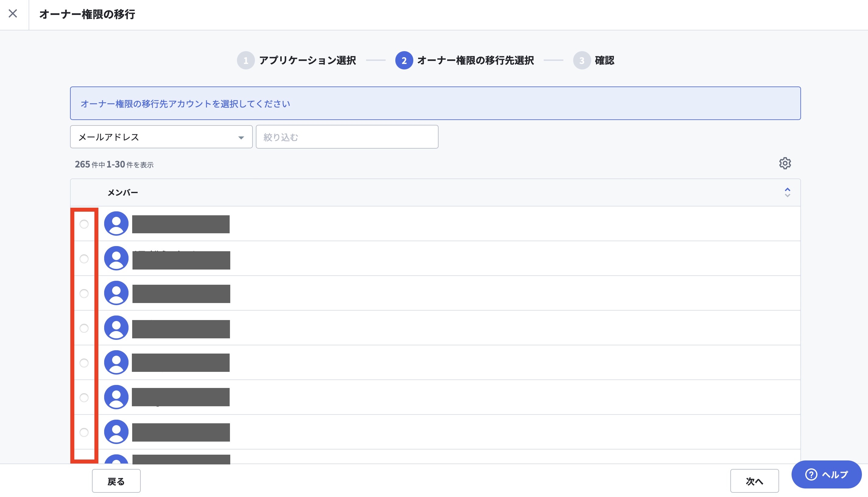Click the 戻る button

click(116, 481)
